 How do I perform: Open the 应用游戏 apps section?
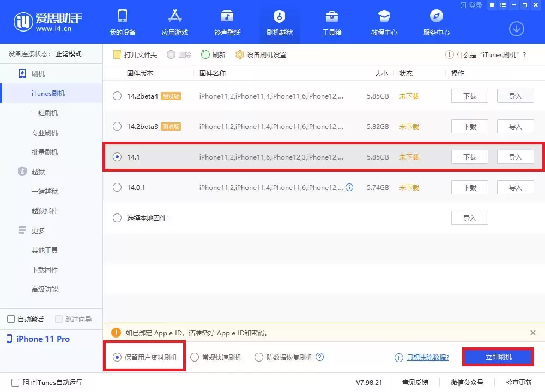175,22
